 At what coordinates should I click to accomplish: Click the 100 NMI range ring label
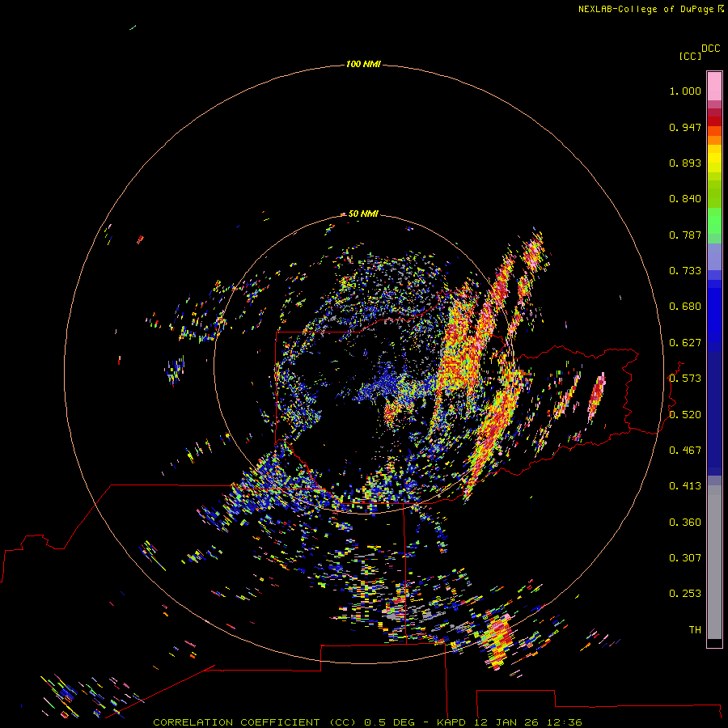[363, 64]
